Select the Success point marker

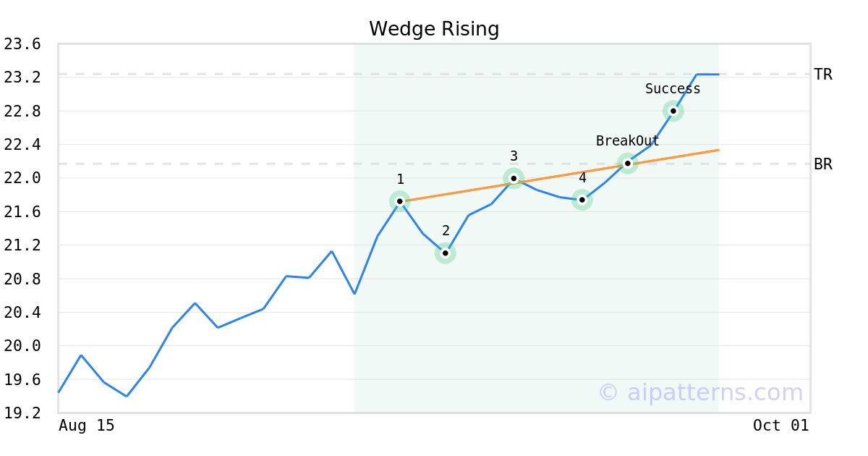coord(673,111)
